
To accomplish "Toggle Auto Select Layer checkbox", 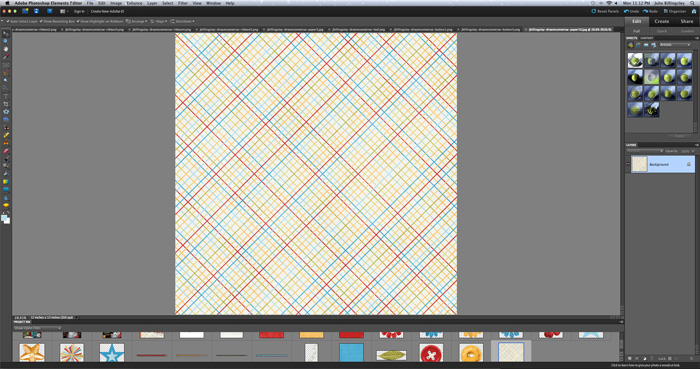I will click(x=8, y=21).
